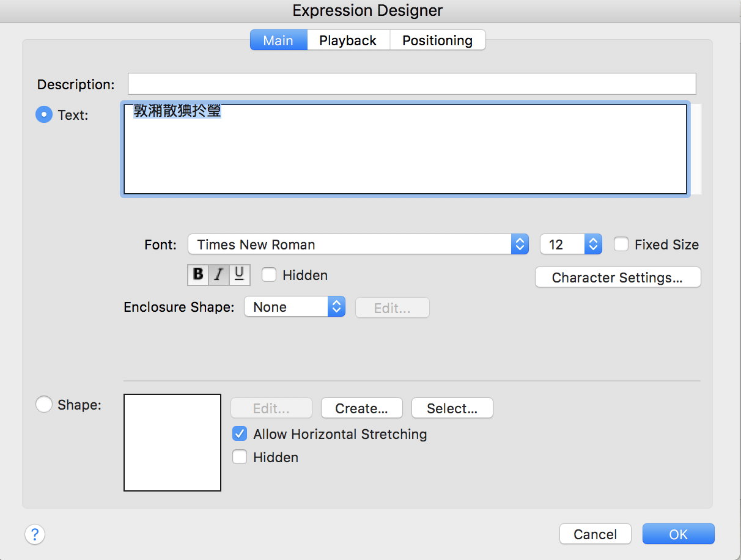Screen dimensions: 741x560
Task: Check the Hidden box beside text styles
Action: coord(269,275)
